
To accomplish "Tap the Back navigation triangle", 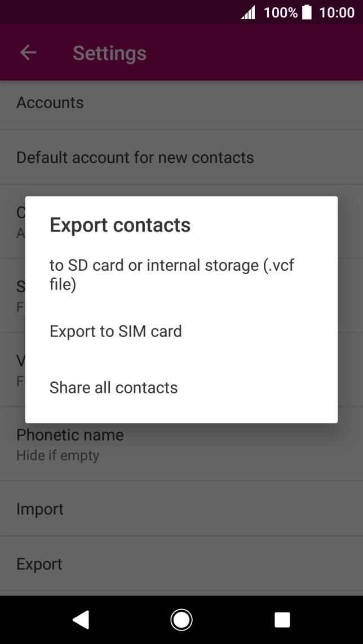I will [81, 619].
